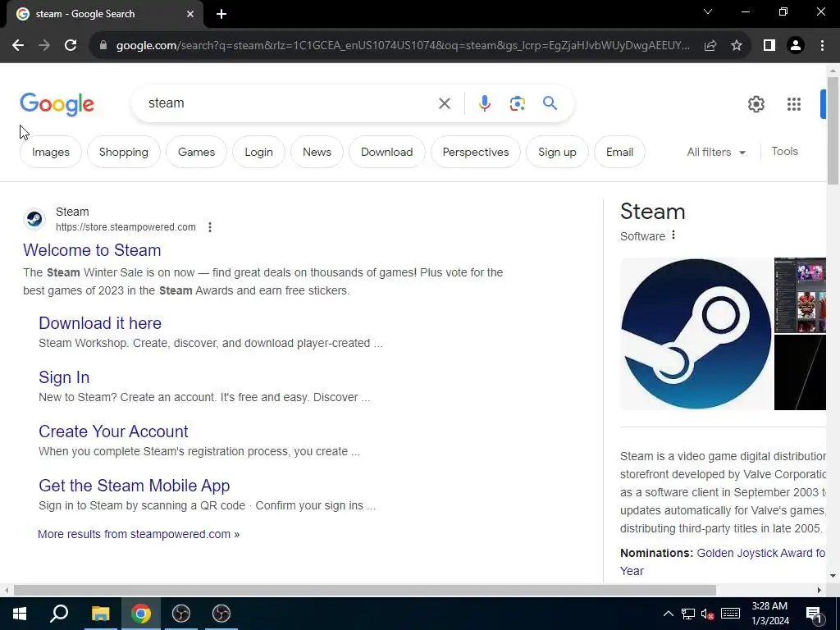Open File Explorer from taskbar
The image size is (840, 630).
100,614
